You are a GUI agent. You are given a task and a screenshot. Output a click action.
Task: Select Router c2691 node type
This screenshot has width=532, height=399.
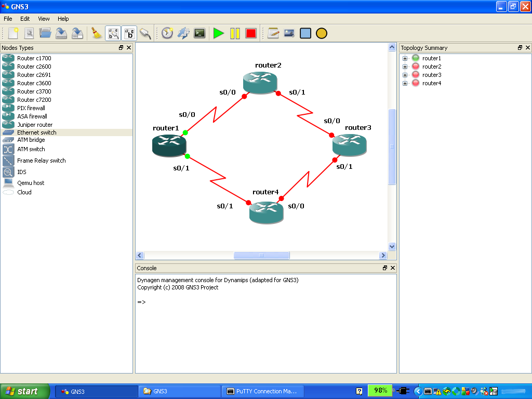coord(34,75)
